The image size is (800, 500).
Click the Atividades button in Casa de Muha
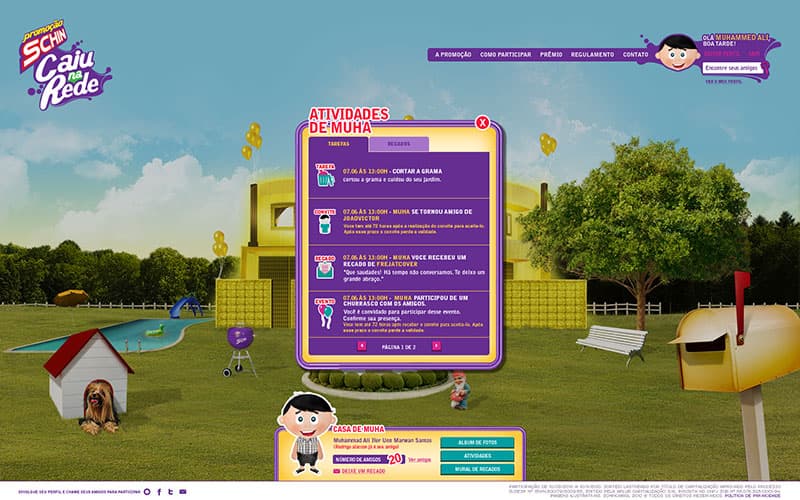(476, 455)
